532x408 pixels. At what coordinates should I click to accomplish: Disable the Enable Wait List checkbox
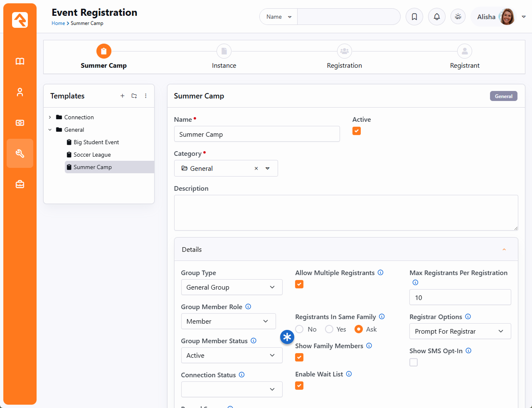pos(299,386)
